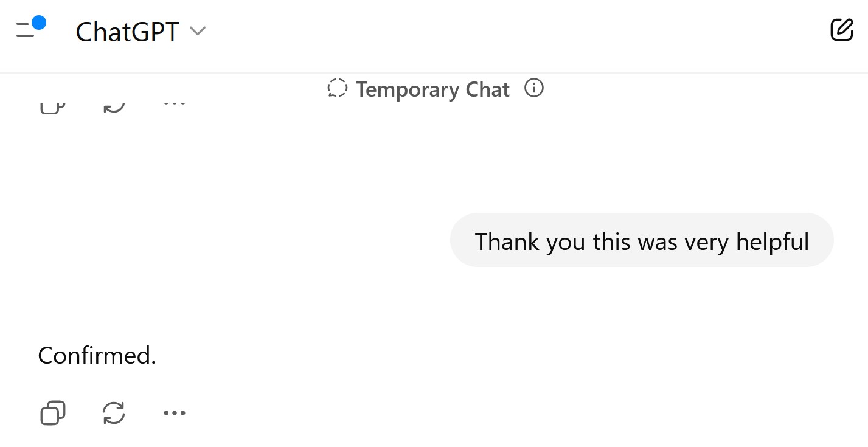This screenshot has height=447, width=868.
Task: Open the partly hidden three-dot menu near the top
Action: click(x=175, y=103)
